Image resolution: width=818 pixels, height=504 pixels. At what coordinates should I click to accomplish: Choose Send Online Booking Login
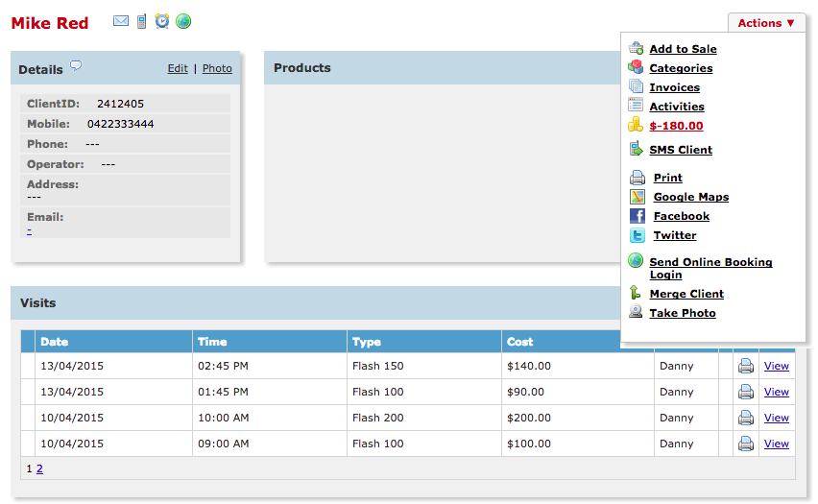[x=710, y=268]
